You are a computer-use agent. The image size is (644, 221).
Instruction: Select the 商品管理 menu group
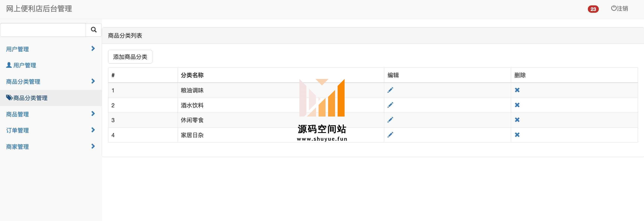pos(51,114)
